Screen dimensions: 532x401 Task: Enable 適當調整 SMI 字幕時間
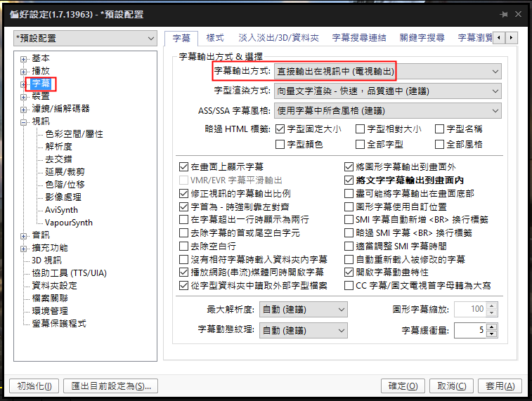click(349, 246)
